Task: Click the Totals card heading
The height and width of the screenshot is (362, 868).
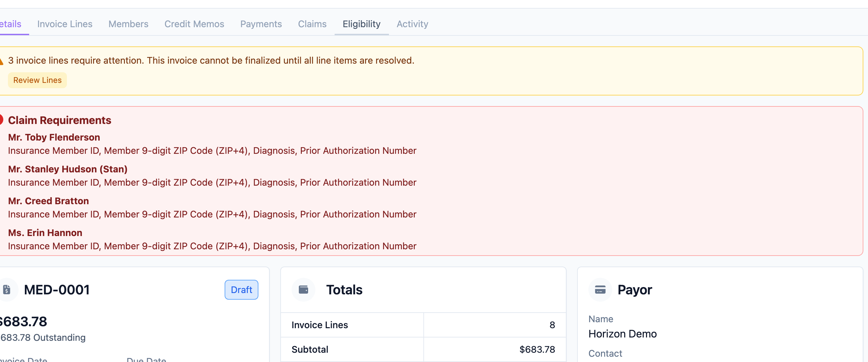Action: 344,289
